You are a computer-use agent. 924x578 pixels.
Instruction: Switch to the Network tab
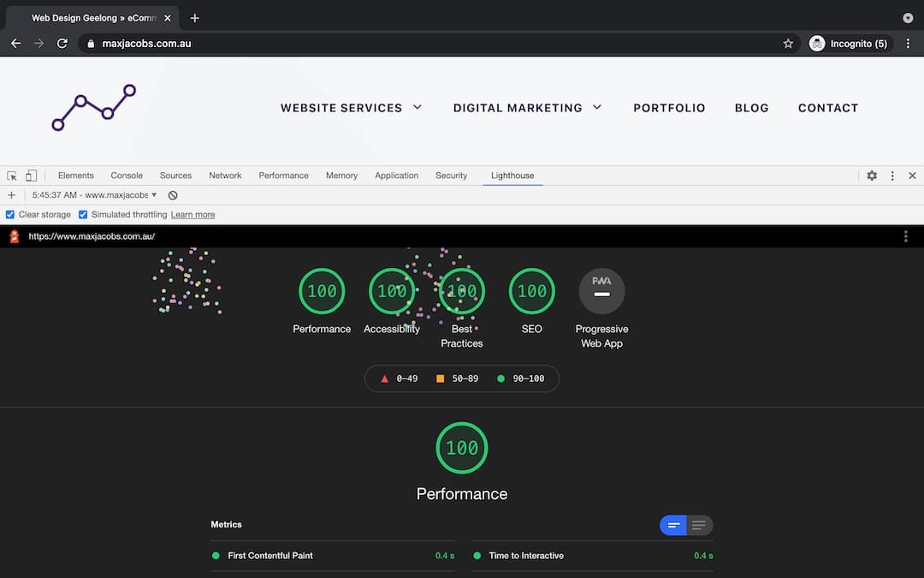225,176
